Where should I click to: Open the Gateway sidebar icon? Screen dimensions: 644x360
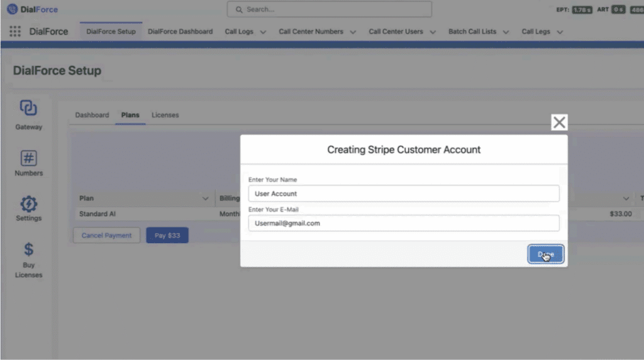[x=28, y=108]
